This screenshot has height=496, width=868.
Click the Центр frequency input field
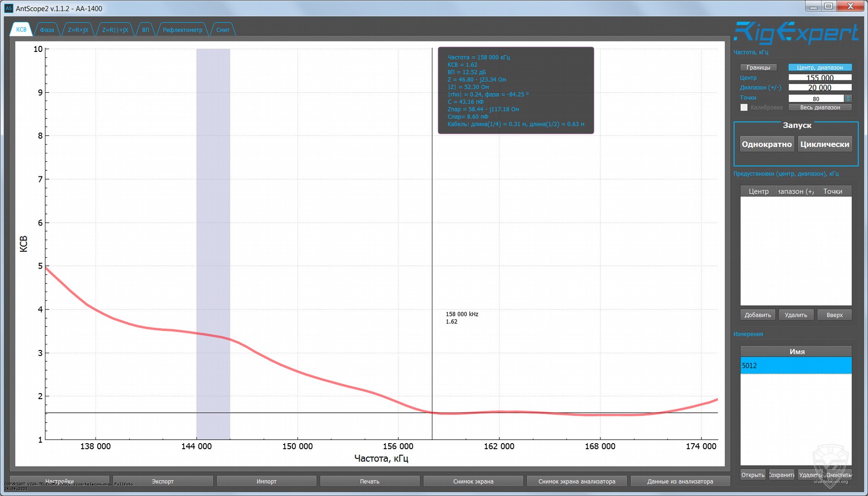pos(819,78)
